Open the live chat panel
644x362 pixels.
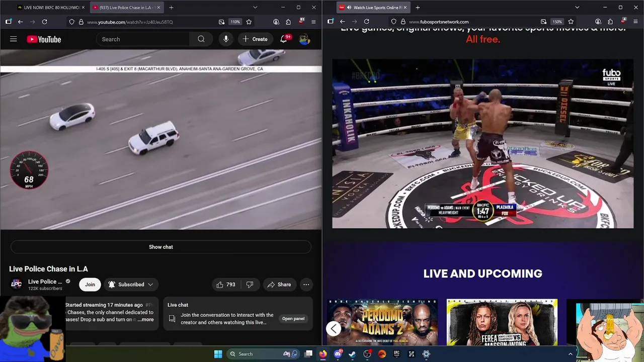click(x=293, y=319)
